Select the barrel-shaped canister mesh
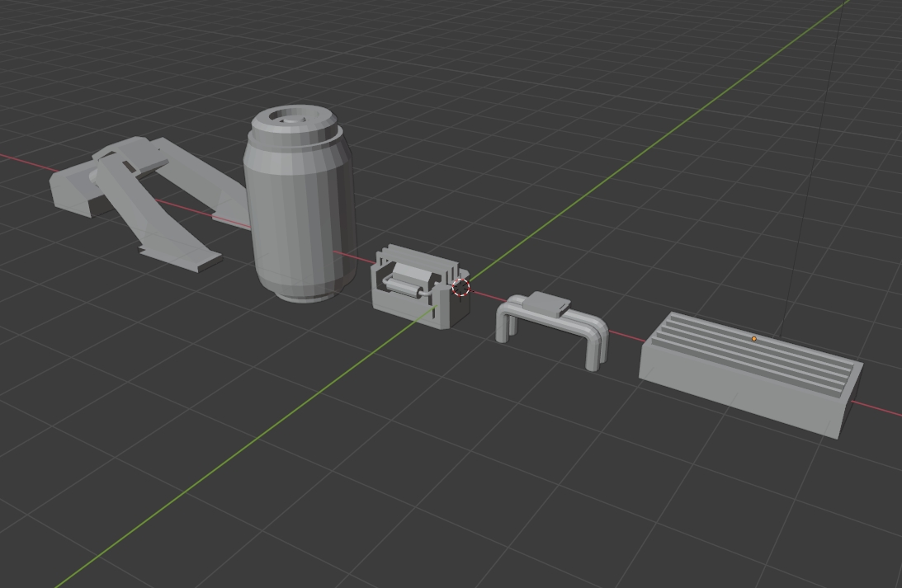Viewport: 902px width, 588px height. point(299,204)
